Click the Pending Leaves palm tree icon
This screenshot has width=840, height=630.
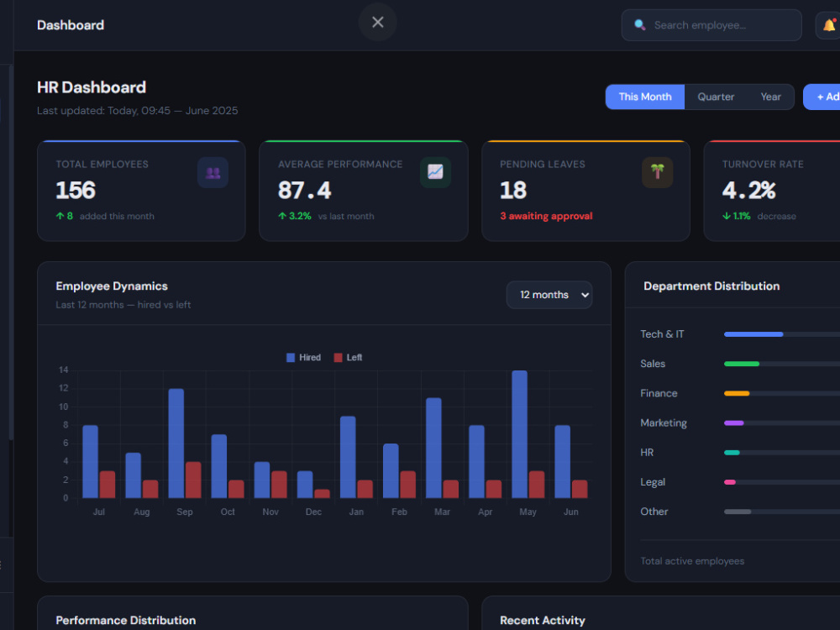coord(658,172)
